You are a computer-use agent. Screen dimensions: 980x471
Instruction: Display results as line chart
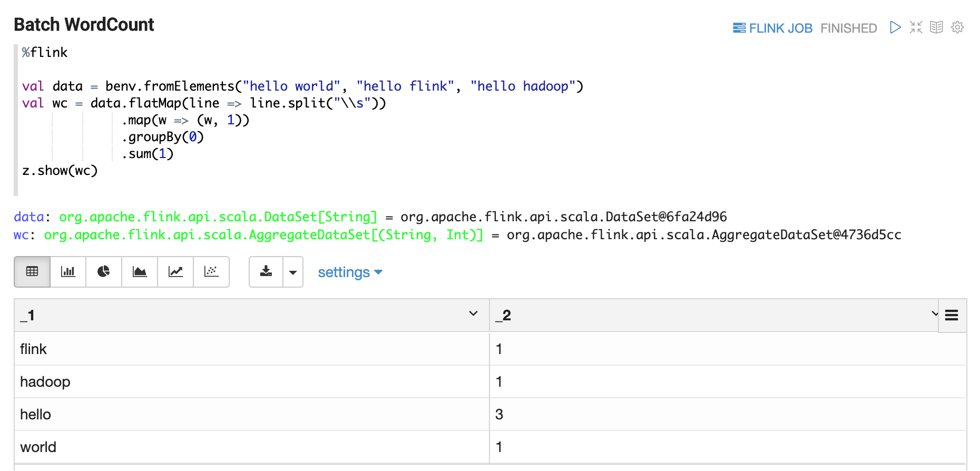click(175, 272)
